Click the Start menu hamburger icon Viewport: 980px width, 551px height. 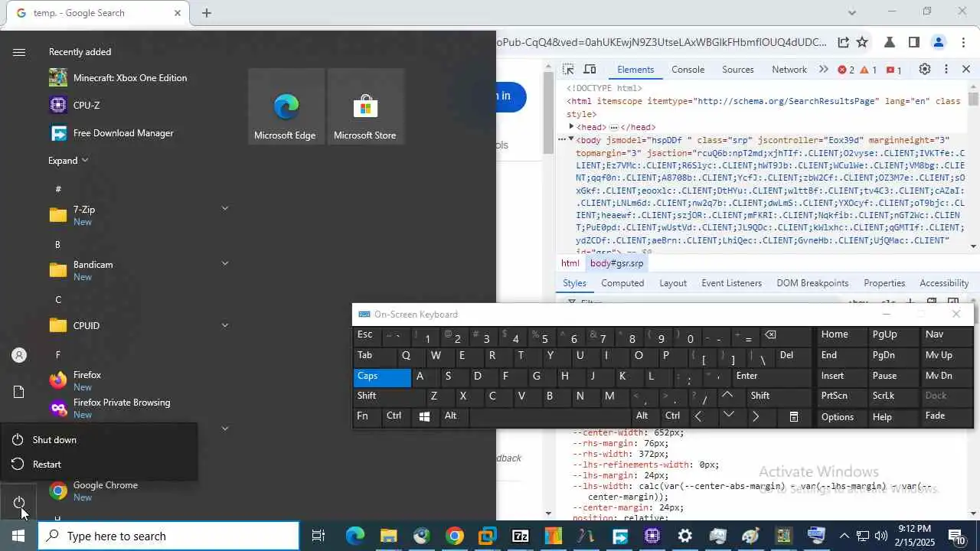(x=19, y=52)
